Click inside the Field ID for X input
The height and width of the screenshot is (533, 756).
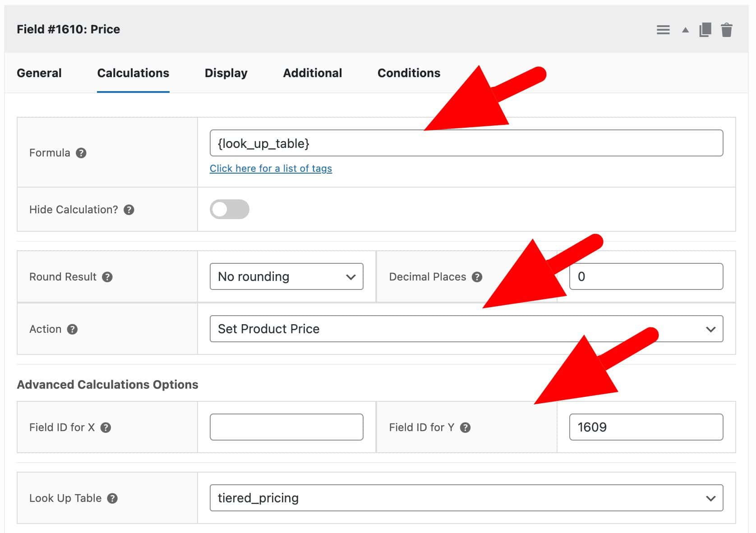pyautogui.click(x=286, y=427)
